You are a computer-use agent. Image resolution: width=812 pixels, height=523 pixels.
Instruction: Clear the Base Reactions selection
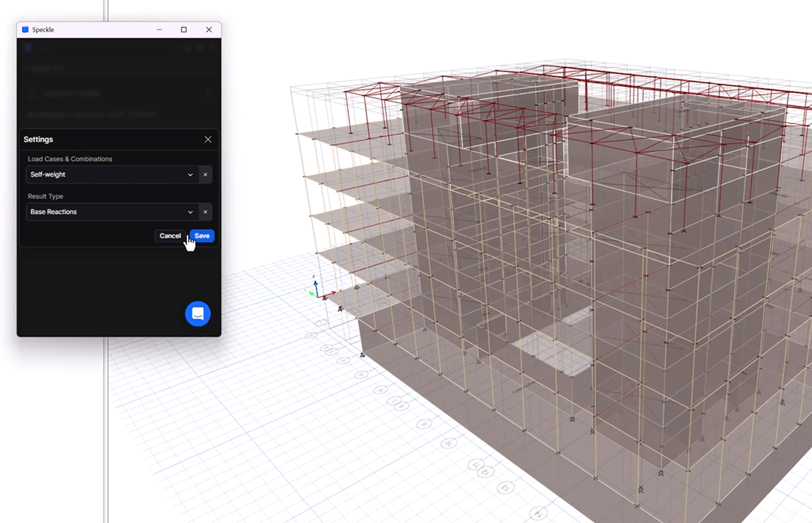pyautogui.click(x=205, y=212)
